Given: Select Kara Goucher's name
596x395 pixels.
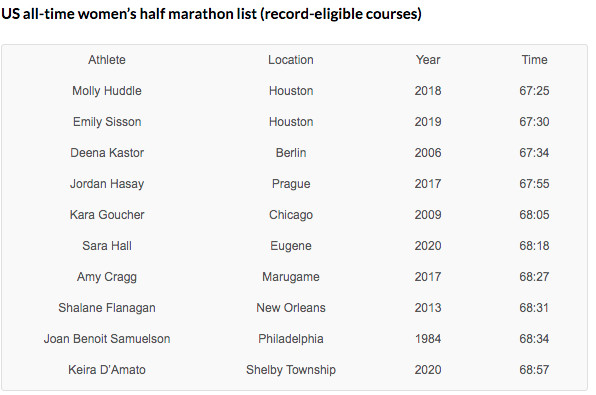Looking at the screenshot, I should 107,215.
